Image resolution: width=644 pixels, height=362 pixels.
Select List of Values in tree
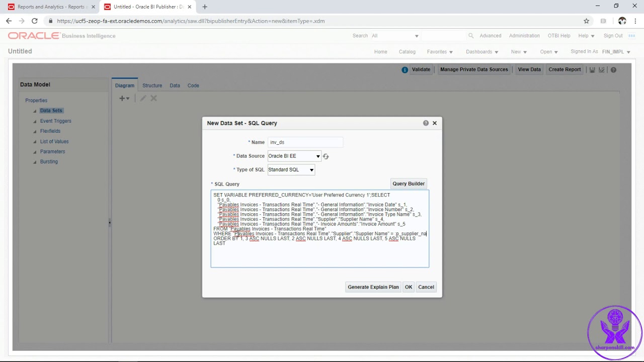coord(54,142)
